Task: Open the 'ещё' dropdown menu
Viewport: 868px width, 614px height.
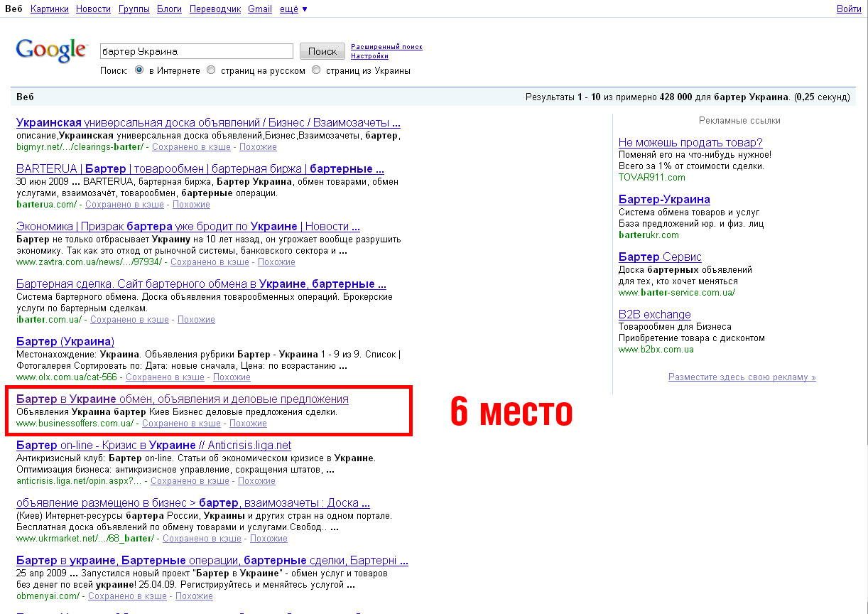Action: 287,9
